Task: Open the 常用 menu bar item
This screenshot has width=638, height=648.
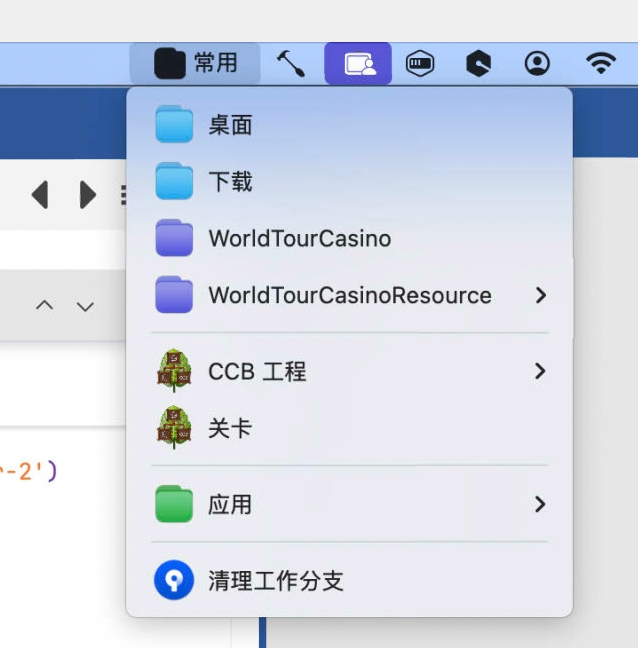Action: [196, 64]
